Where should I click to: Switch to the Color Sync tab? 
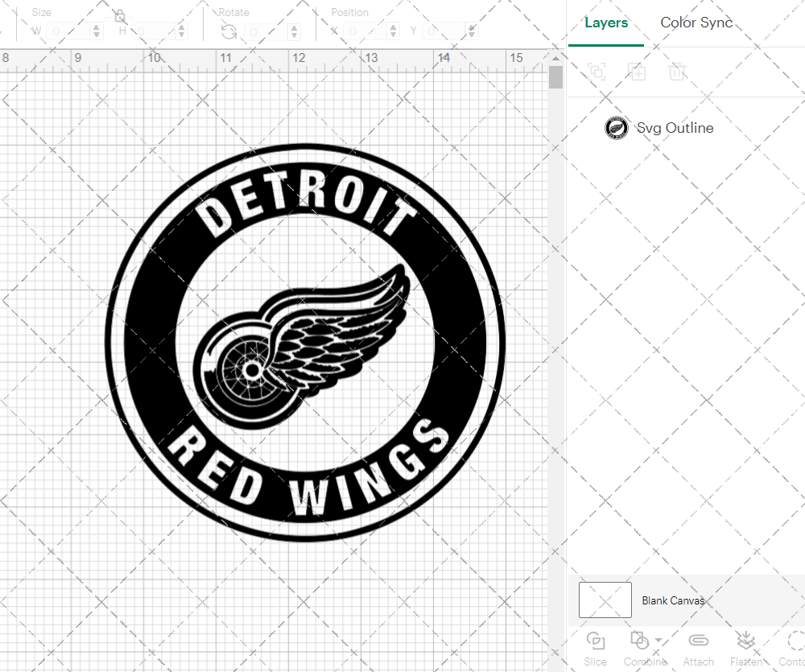[696, 23]
